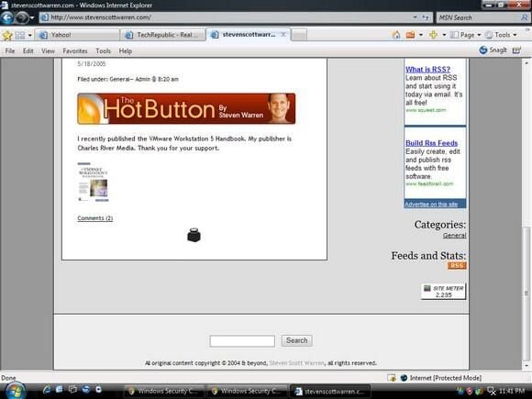This screenshot has width=532, height=399.
Task: Click the Site Meter counter badge
Action: pos(443,292)
